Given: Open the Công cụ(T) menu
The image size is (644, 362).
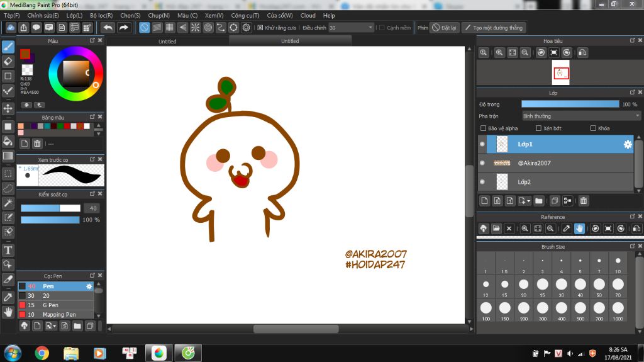Looking at the screenshot, I should pos(245,15).
